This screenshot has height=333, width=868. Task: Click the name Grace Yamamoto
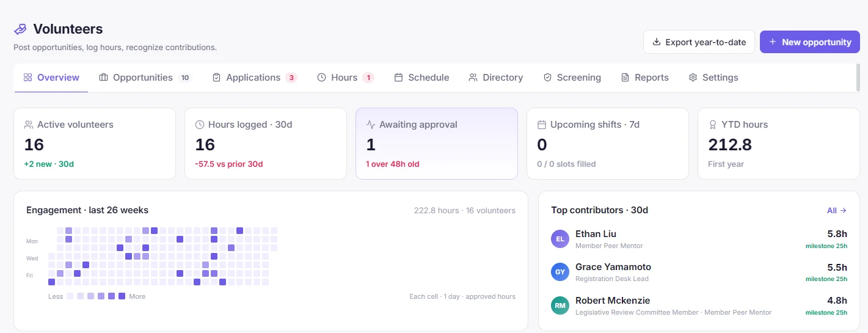(x=613, y=267)
